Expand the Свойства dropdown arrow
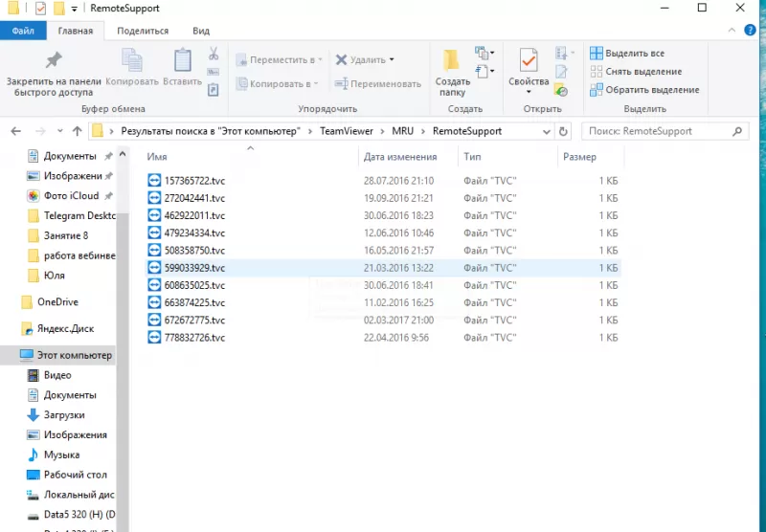This screenshot has width=766, height=532. [x=529, y=92]
